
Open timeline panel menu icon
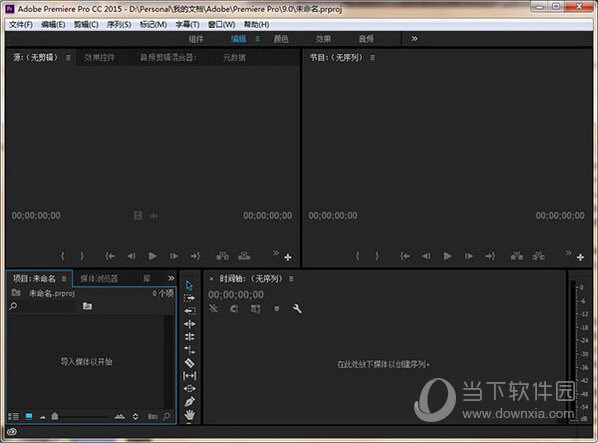point(291,279)
